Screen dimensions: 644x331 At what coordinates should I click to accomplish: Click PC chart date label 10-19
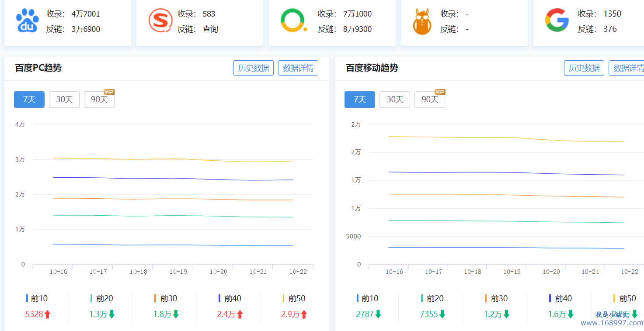pyautogui.click(x=178, y=272)
